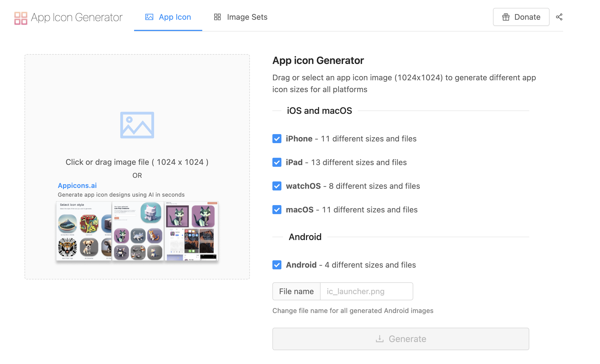Toggle the Android checkbox
This screenshot has width=600, height=364.
[277, 265]
